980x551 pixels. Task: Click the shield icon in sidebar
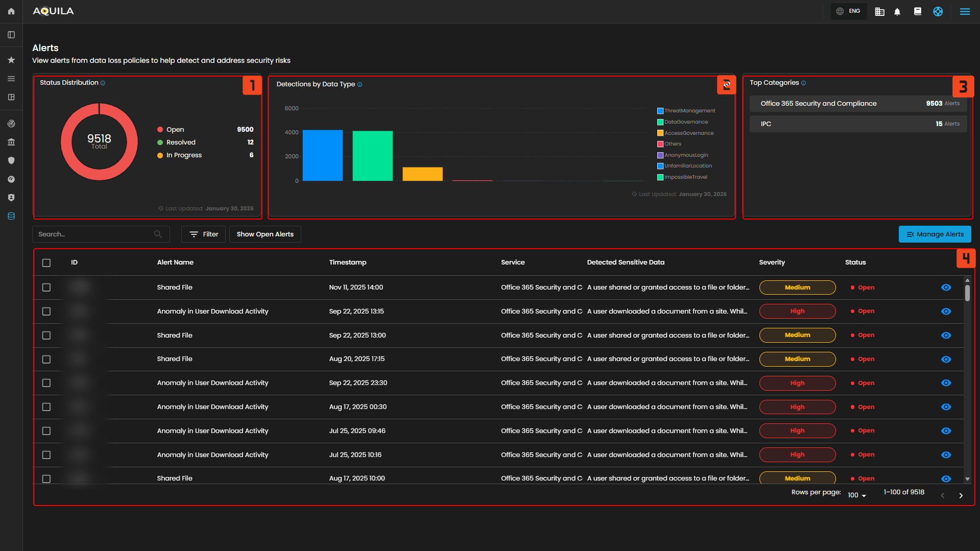click(x=11, y=160)
